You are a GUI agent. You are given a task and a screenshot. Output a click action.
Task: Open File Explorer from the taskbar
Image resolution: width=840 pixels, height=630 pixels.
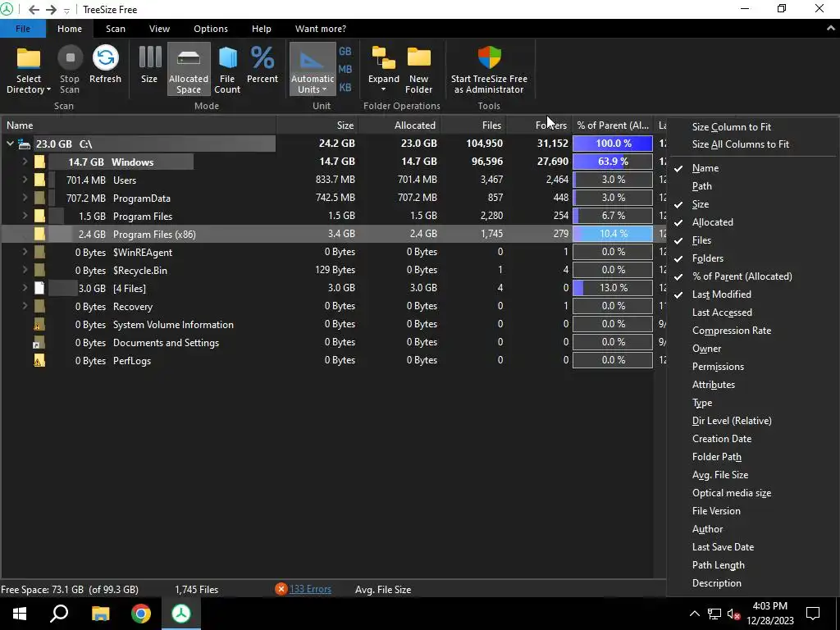[100, 614]
